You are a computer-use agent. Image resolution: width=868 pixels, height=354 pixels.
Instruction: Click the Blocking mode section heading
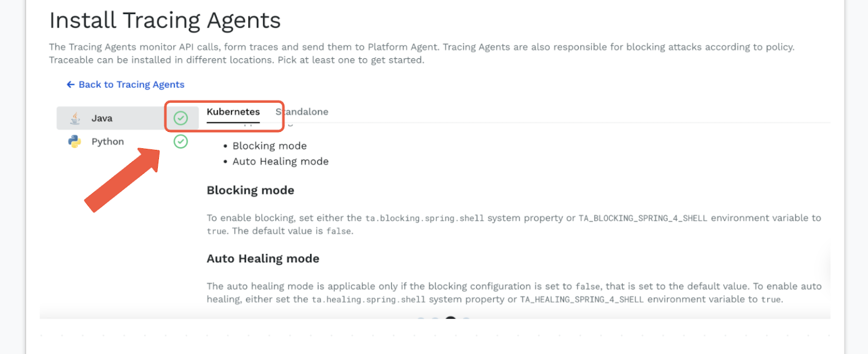[x=250, y=191]
